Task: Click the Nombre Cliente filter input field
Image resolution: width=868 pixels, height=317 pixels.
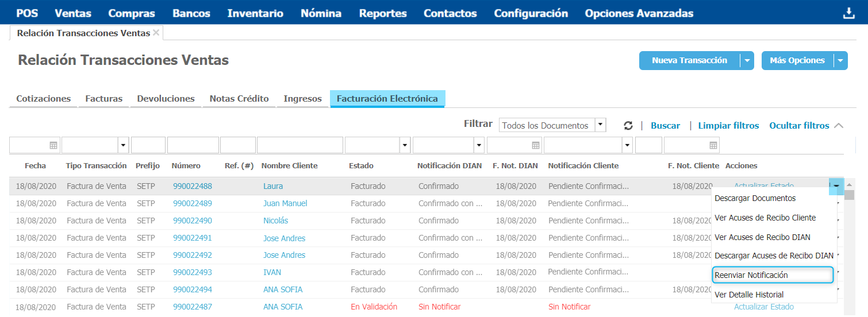Action: tap(299, 145)
